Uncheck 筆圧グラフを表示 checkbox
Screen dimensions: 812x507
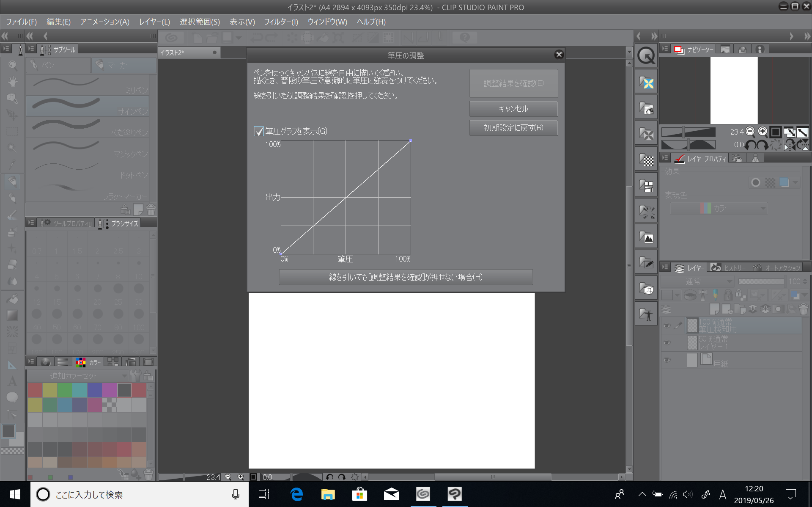coord(258,131)
